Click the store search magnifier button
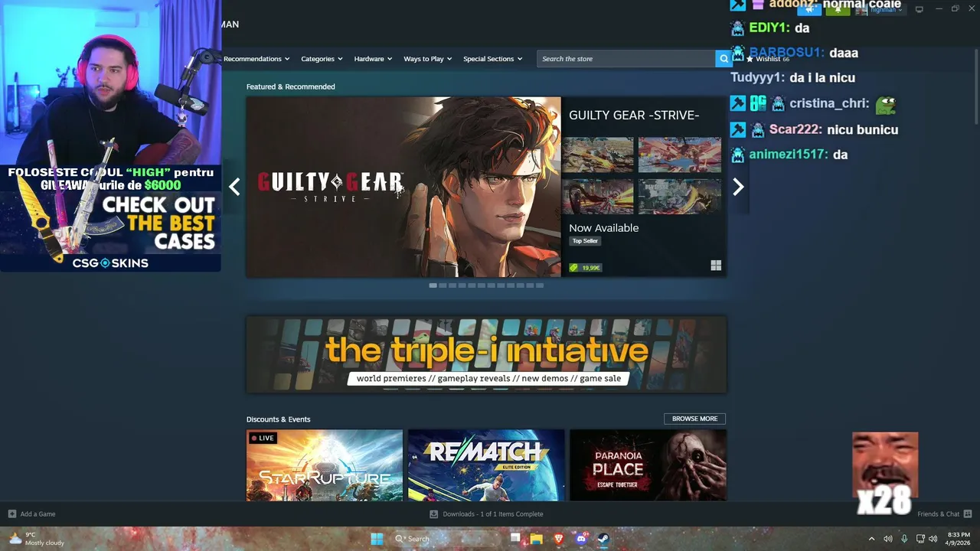 724,59
